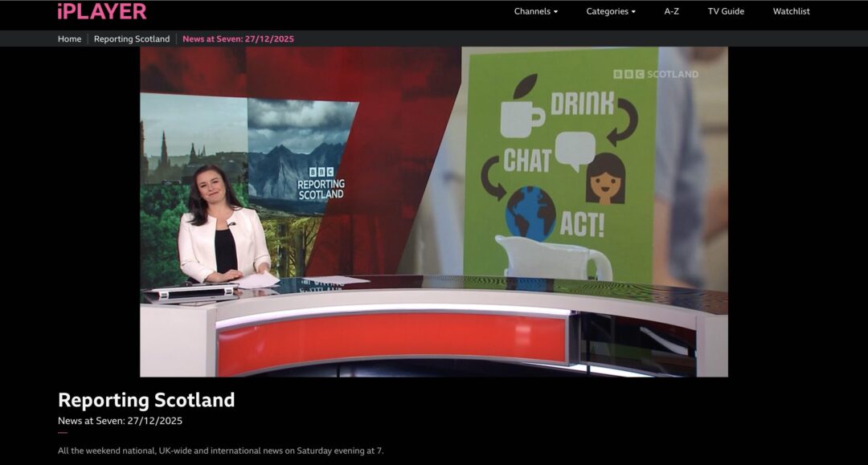Screen dimensions: 868x465
Task: Click the episode description text
Action: [x=220, y=451]
